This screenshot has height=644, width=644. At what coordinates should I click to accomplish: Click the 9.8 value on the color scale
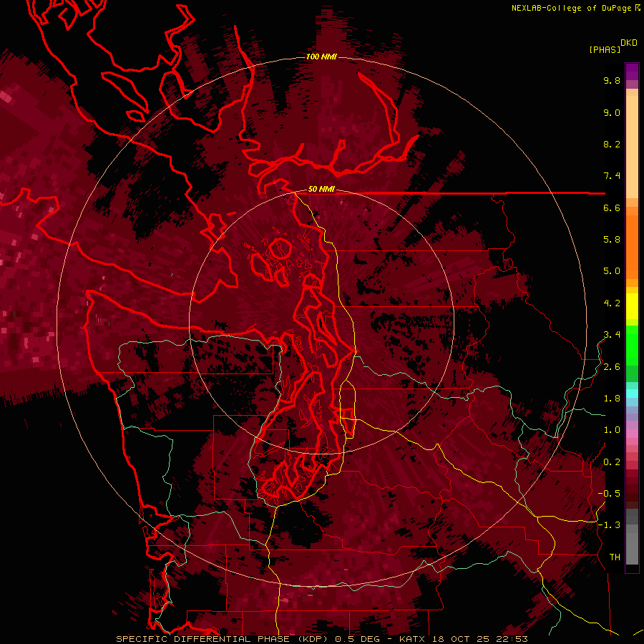coord(612,80)
